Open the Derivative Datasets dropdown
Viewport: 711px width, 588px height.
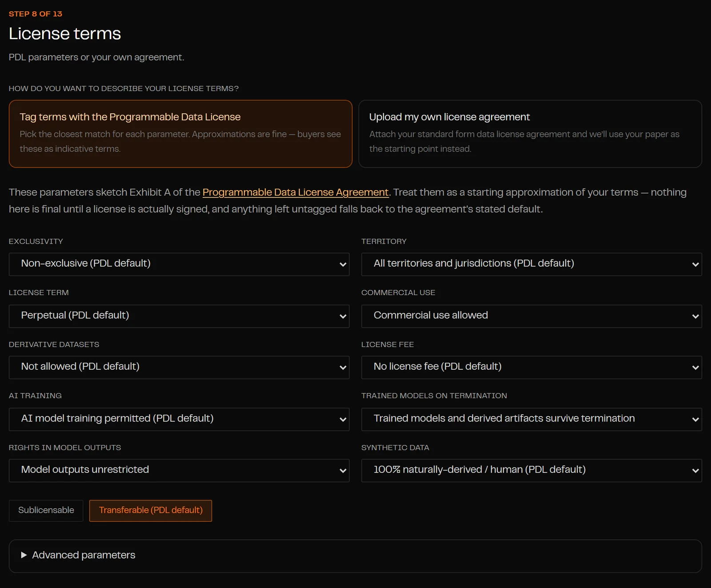(179, 368)
